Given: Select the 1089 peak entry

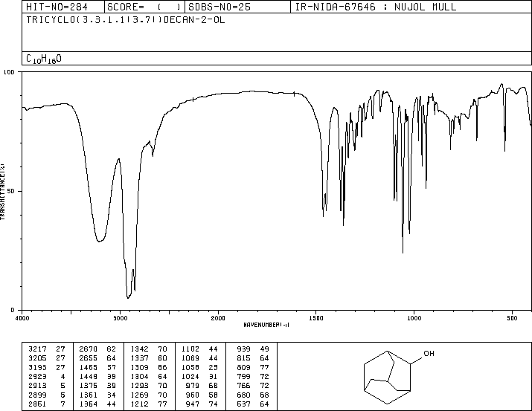Looking at the screenshot, I should [200, 358].
